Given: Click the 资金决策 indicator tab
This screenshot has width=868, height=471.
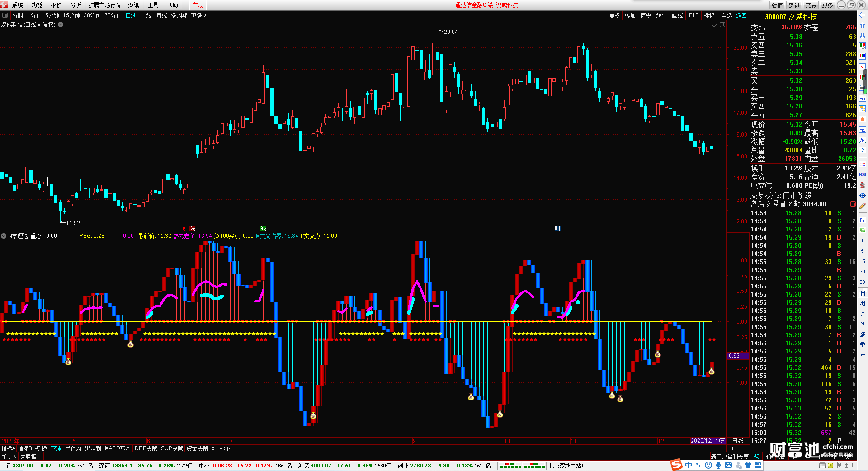Looking at the screenshot, I should pyautogui.click(x=197, y=448).
